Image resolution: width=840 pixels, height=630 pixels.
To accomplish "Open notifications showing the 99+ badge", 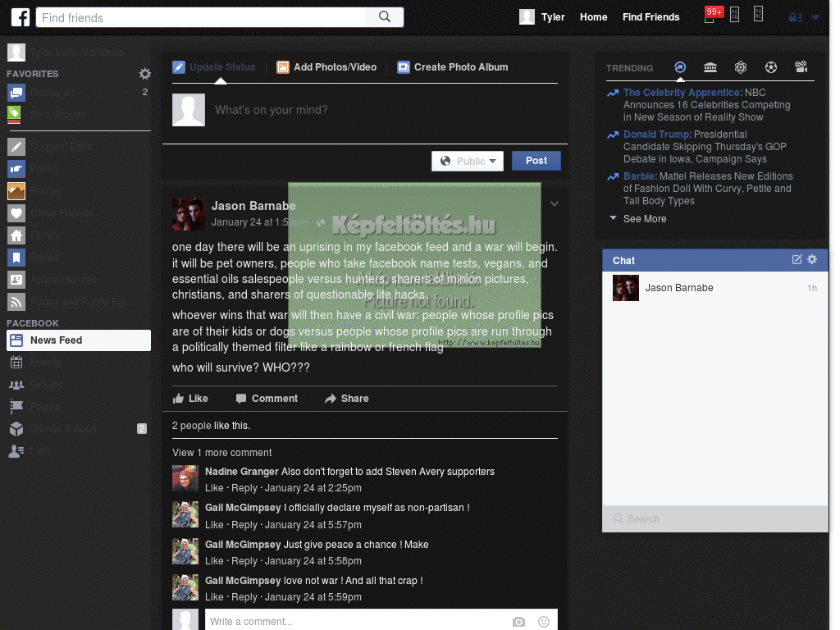I will click(712, 15).
